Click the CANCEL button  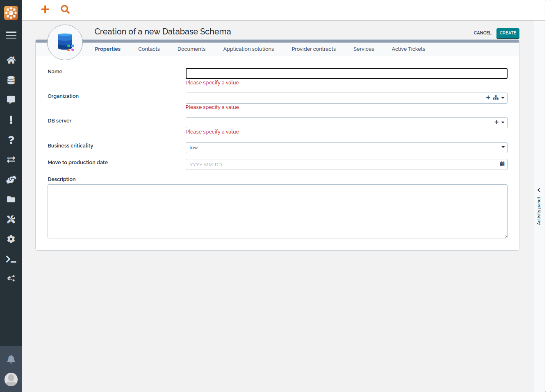(x=482, y=33)
